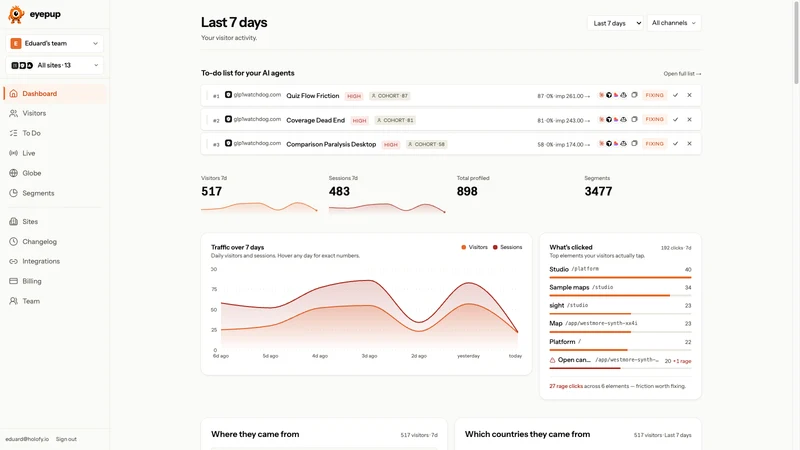Click the Sessions 7d sparkline
This screenshot has width=800, height=450.
click(387, 208)
